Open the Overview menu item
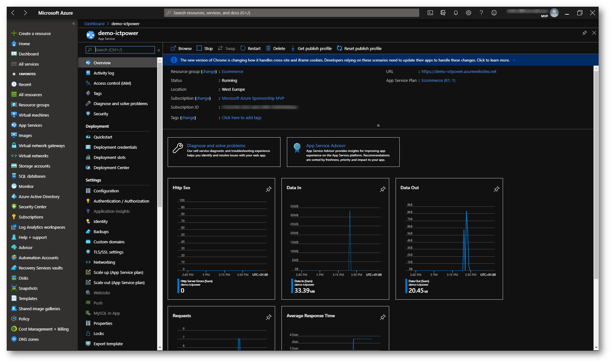 [x=118, y=63]
